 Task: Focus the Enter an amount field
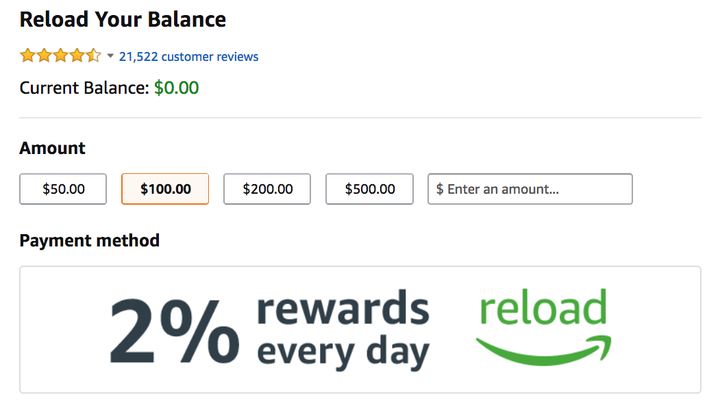[x=530, y=189]
